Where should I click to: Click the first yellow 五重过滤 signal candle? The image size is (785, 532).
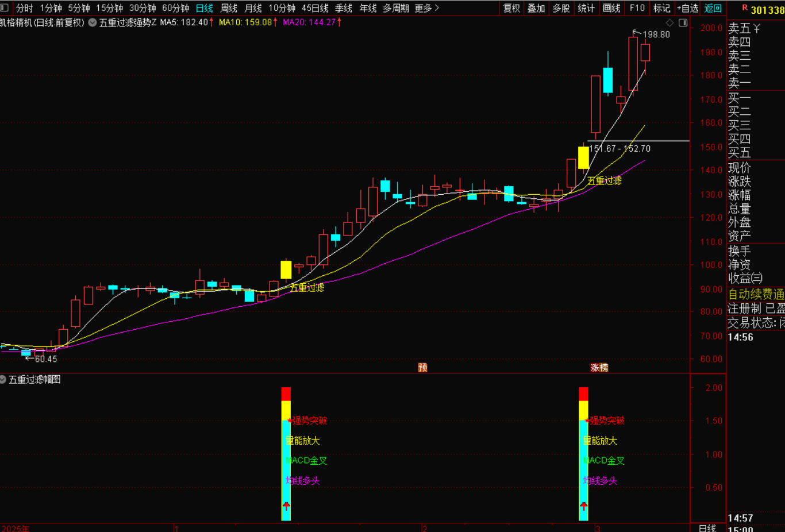coord(286,269)
